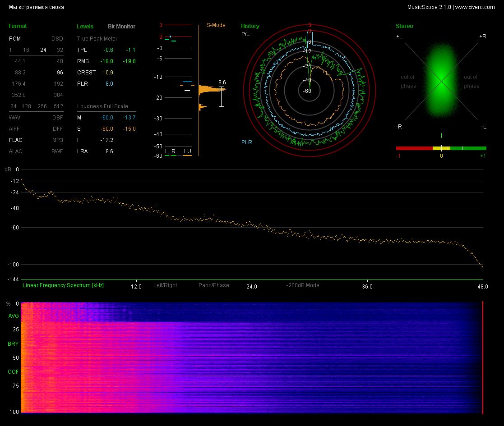Screen dimensions: 504x426
Task: Toggle the P/L history trace label
Action: click(x=245, y=34)
